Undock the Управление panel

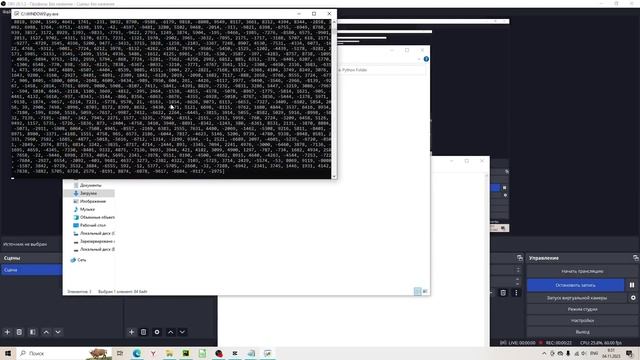pyautogui.click(x=636, y=258)
